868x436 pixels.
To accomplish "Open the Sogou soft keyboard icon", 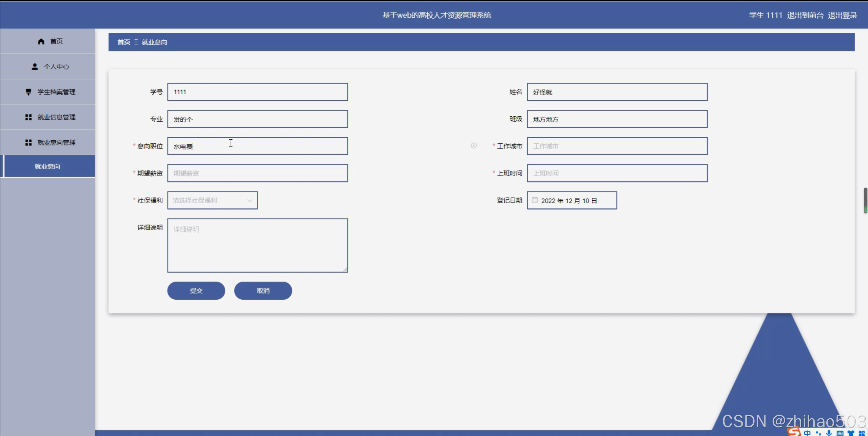I will (x=840, y=433).
